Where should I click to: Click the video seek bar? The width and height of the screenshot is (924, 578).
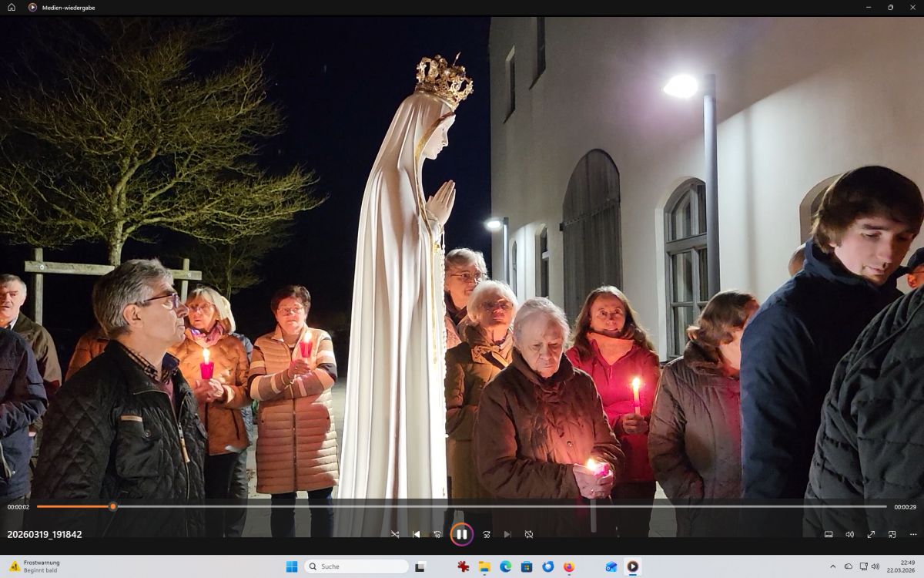[x=462, y=506]
